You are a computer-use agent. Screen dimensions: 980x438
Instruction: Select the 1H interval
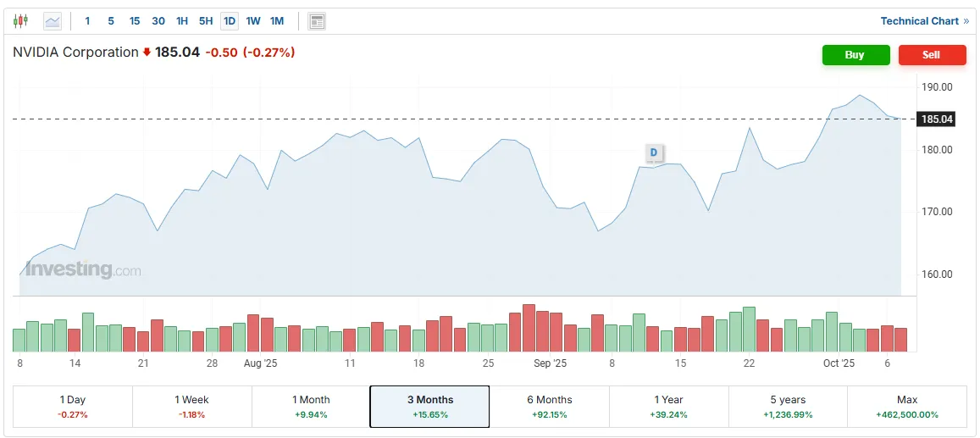[x=182, y=21]
